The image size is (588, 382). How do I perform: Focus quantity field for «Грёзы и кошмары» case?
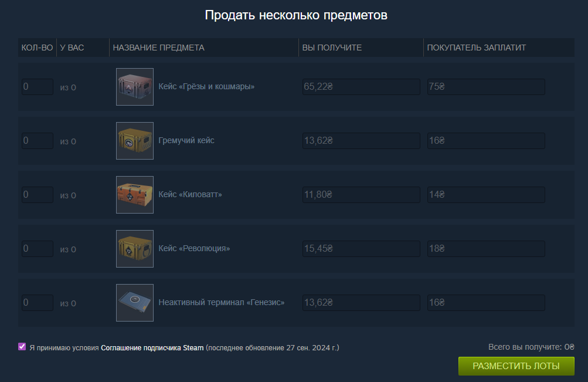[38, 87]
